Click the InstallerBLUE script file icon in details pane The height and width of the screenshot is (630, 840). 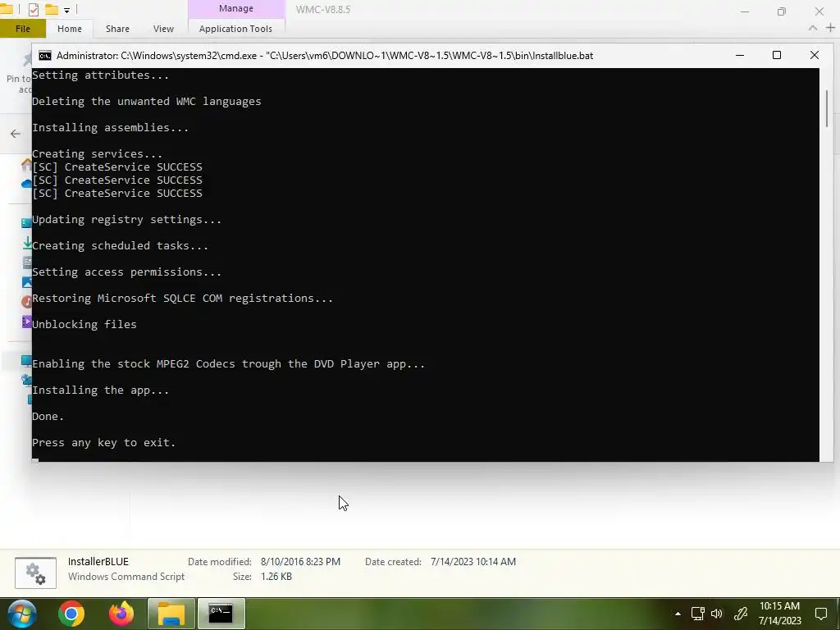point(35,573)
